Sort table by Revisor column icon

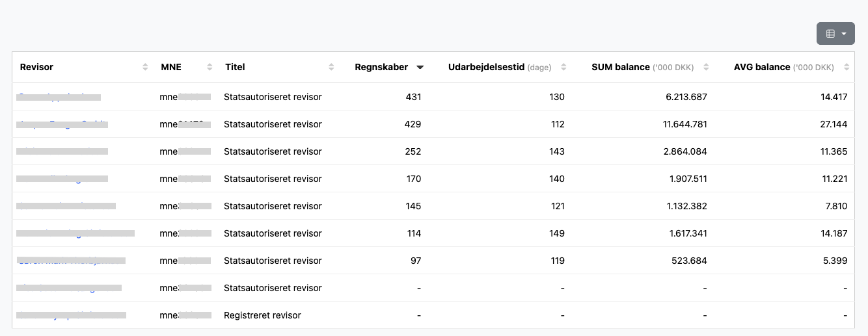click(145, 67)
